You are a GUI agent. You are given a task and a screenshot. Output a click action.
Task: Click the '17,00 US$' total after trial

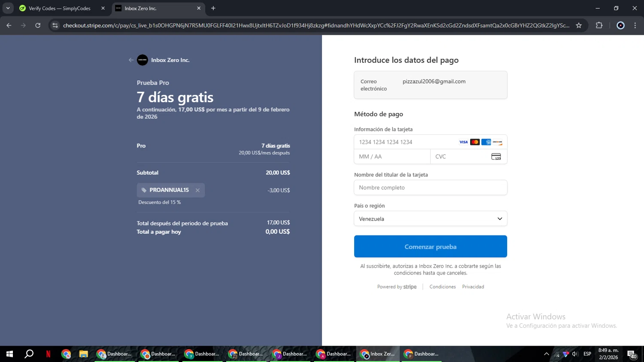(x=279, y=223)
